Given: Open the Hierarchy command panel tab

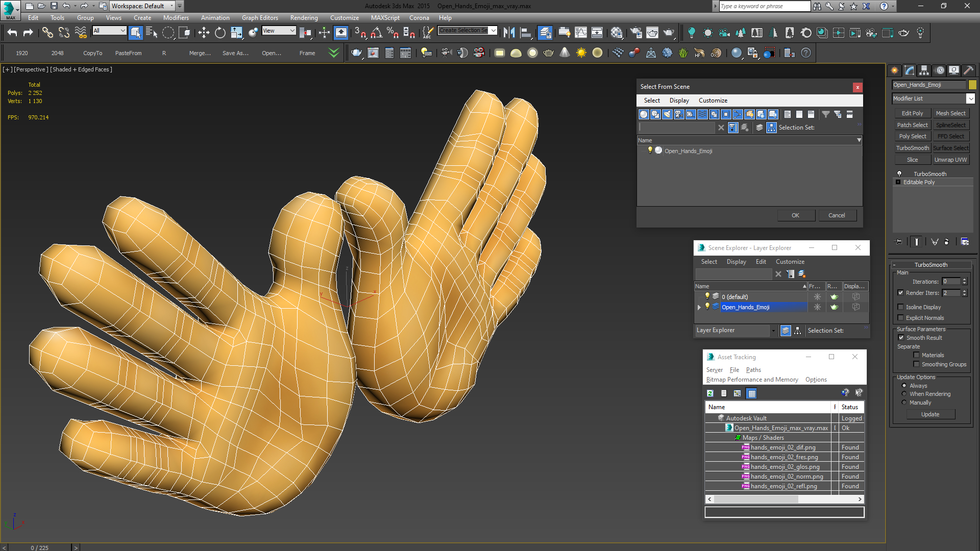Looking at the screenshot, I should point(924,70).
